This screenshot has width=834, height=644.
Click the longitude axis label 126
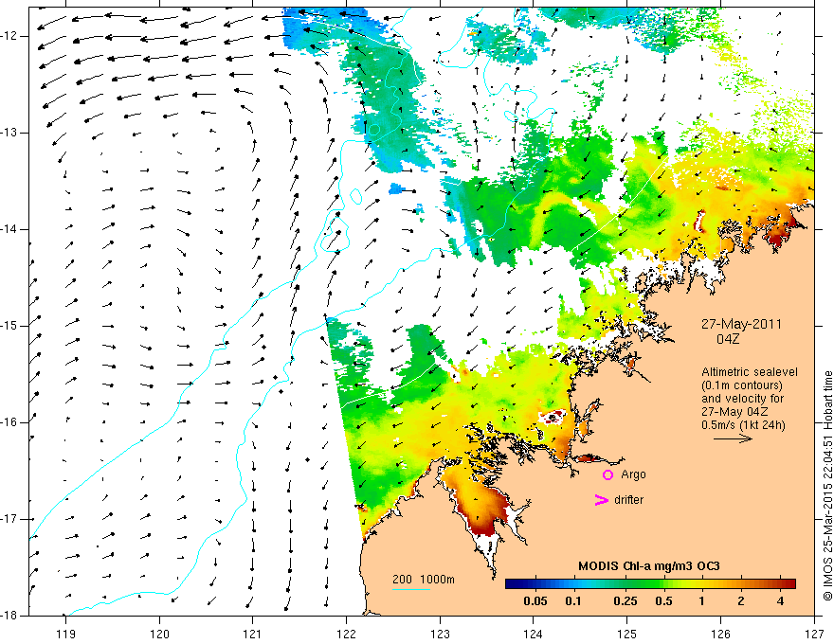pos(720,634)
